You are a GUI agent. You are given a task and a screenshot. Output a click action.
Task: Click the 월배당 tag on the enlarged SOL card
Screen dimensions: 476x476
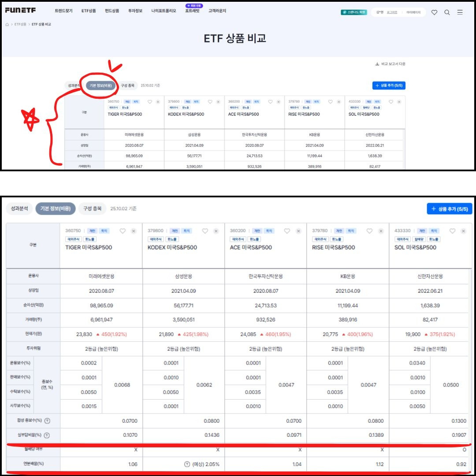pyautogui.click(x=419, y=239)
